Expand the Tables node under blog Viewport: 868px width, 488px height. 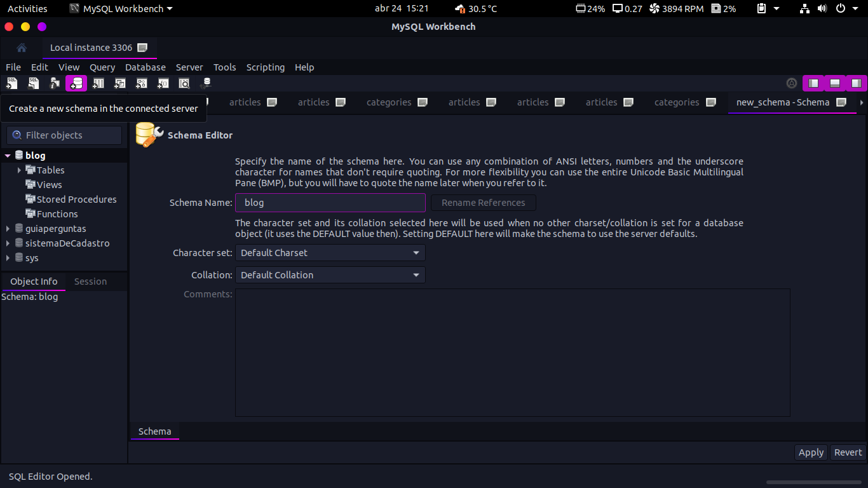[x=19, y=170]
